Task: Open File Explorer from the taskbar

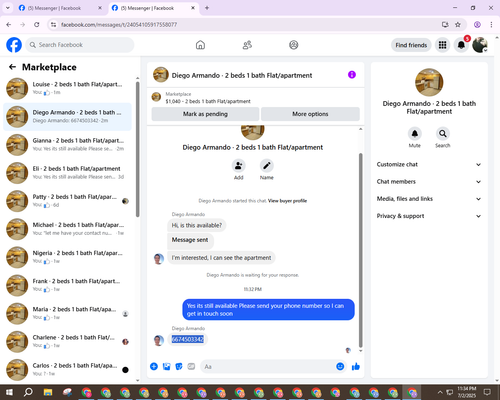Action: (48, 392)
